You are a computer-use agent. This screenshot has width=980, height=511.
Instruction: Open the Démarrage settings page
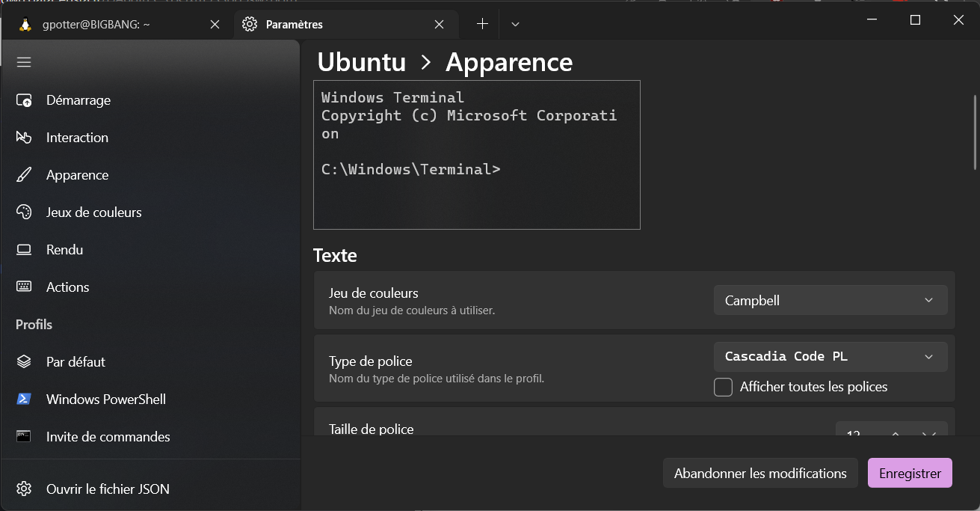click(x=150, y=100)
